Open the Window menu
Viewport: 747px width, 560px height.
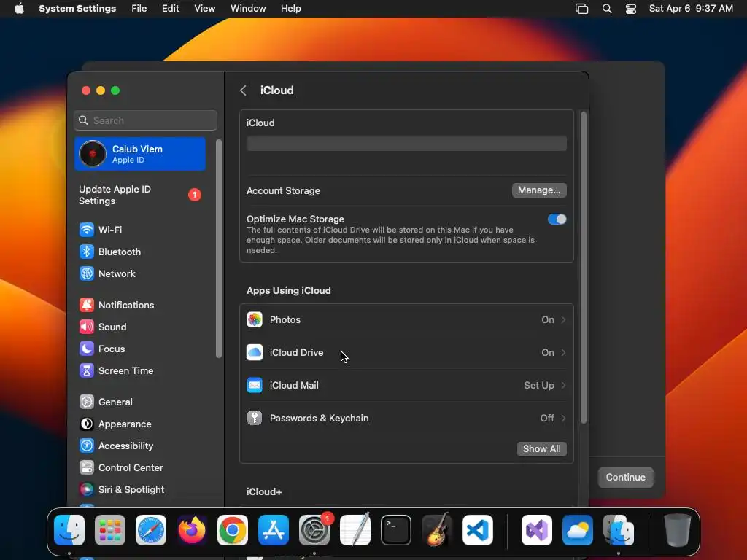(248, 9)
